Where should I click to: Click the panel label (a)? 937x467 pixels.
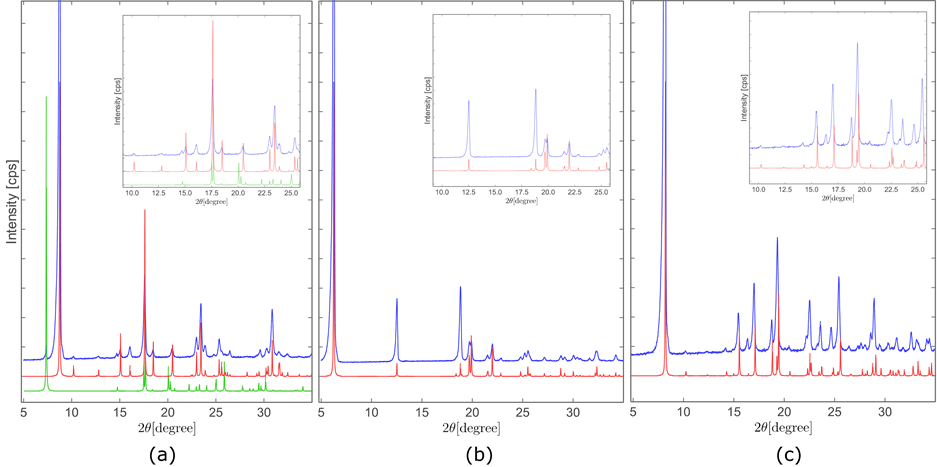coord(161,456)
